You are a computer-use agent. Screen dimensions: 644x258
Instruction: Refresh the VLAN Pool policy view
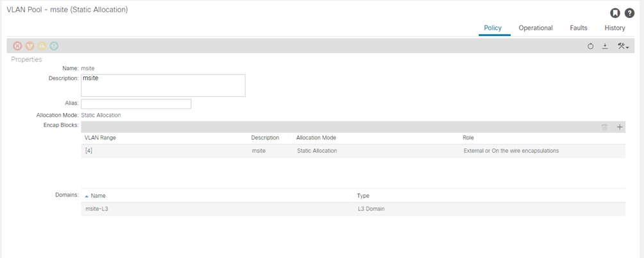(591, 46)
